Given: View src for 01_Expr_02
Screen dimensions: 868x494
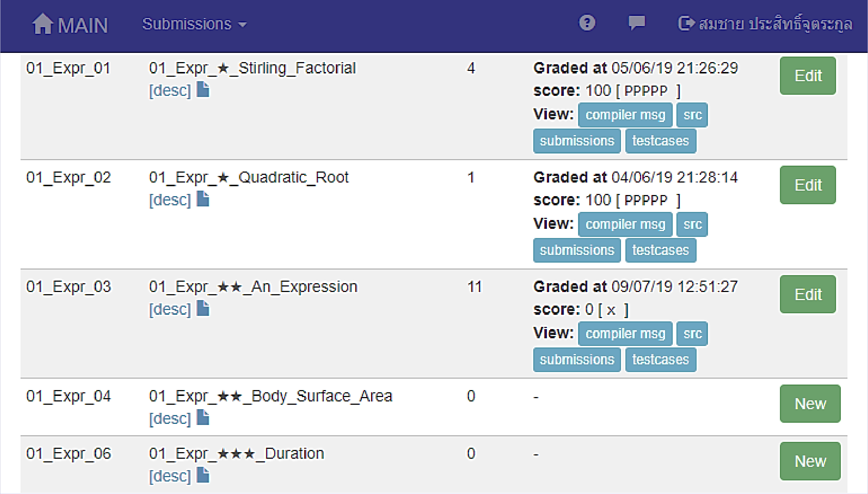Looking at the screenshot, I should point(692,224).
